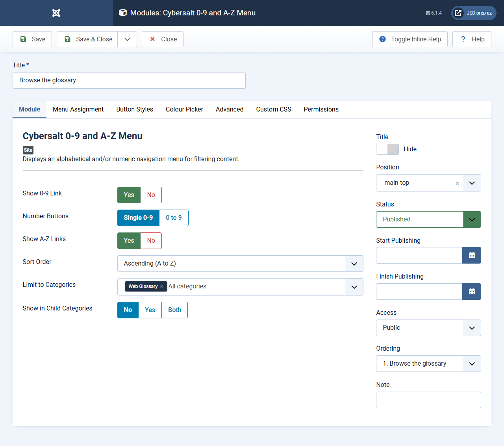Set Show A-Z Links to Yes

(x=129, y=241)
